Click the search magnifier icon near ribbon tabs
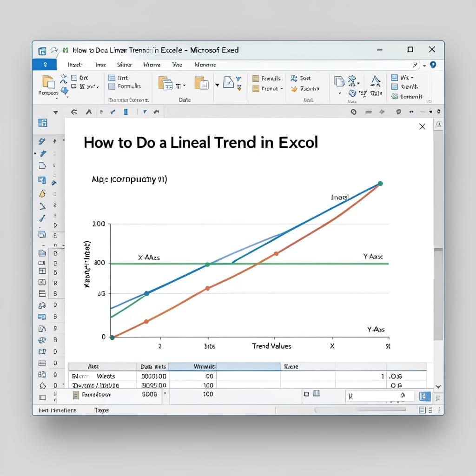Image resolution: width=476 pixels, height=476 pixels. pyautogui.click(x=415, y=65)
